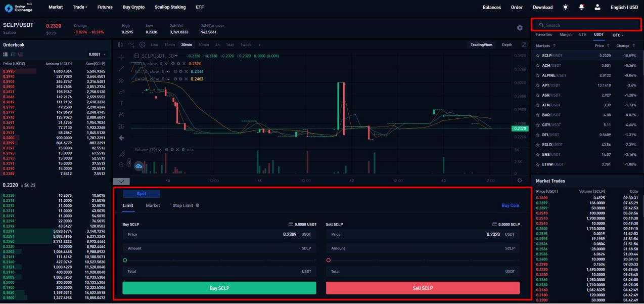
Task: Select the candlestick chart style icon
Action: pyautogui.click(x=121, y=45)
